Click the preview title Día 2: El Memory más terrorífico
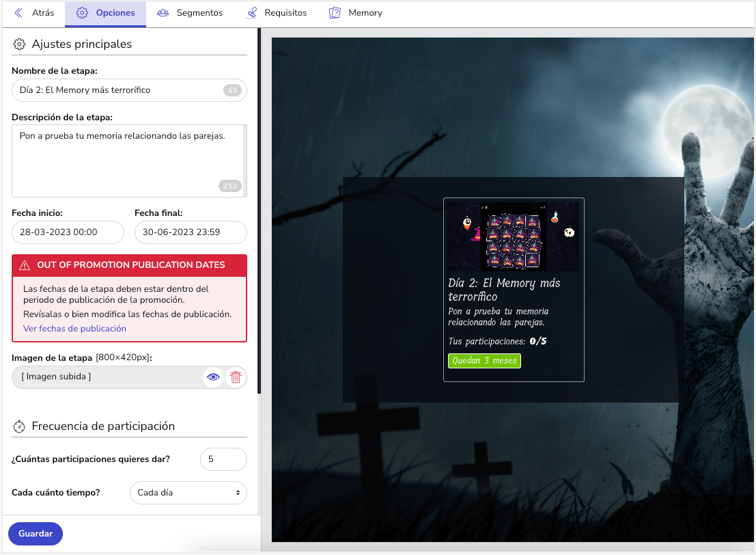The width and height of the screenshot is (756, 555). tap(504, 290)
